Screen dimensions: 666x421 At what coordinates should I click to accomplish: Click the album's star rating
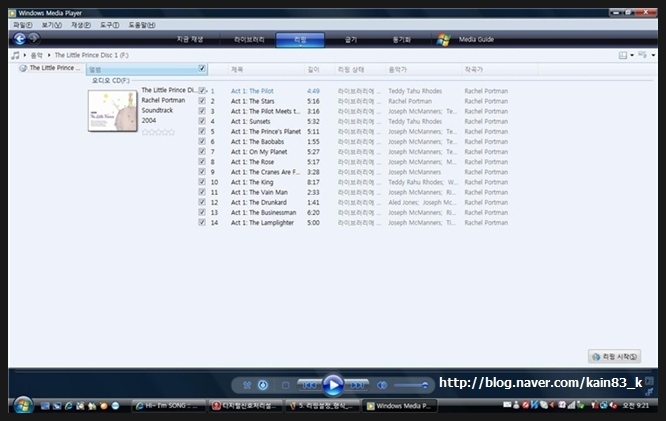[158, 132]
